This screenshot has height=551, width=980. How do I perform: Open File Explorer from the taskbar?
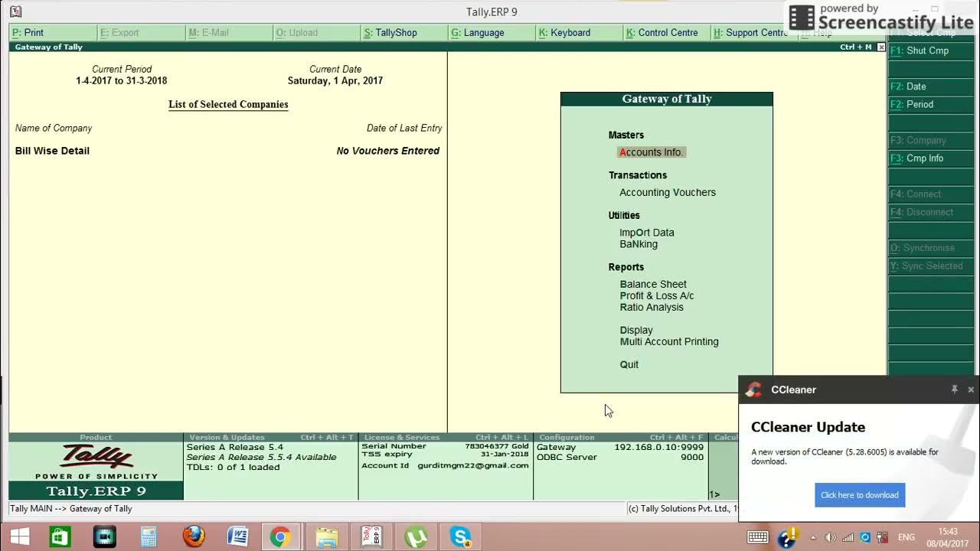coord(326,537)
